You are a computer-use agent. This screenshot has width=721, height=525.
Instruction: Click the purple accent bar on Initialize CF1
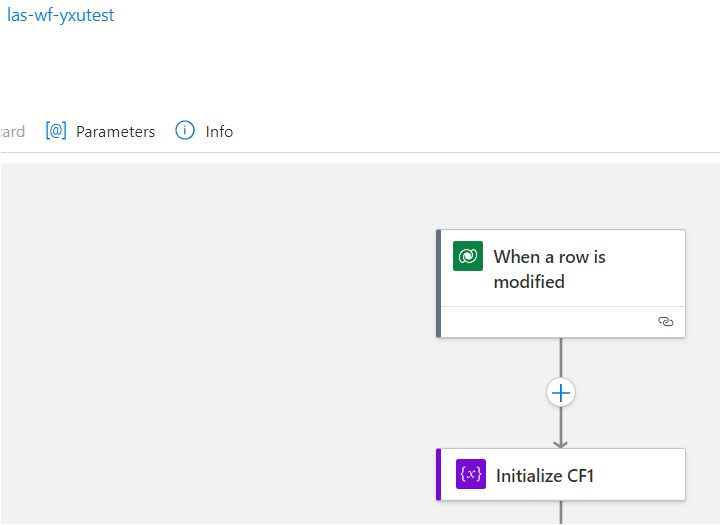tap(439, 474)
